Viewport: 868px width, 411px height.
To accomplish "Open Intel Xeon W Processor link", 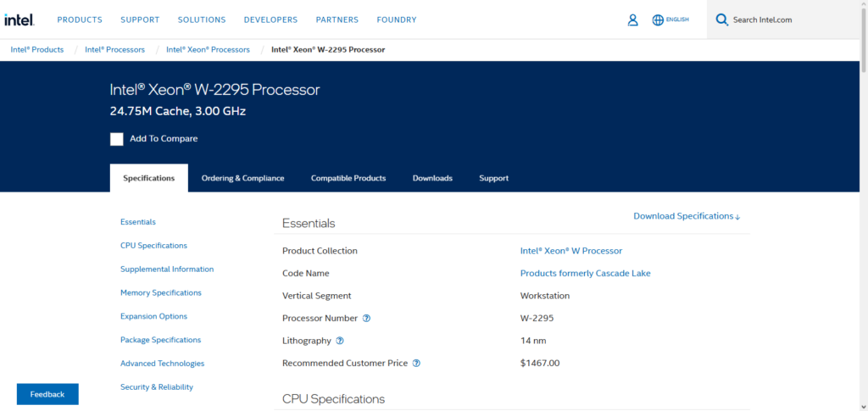I will click(x=571, y=251).
